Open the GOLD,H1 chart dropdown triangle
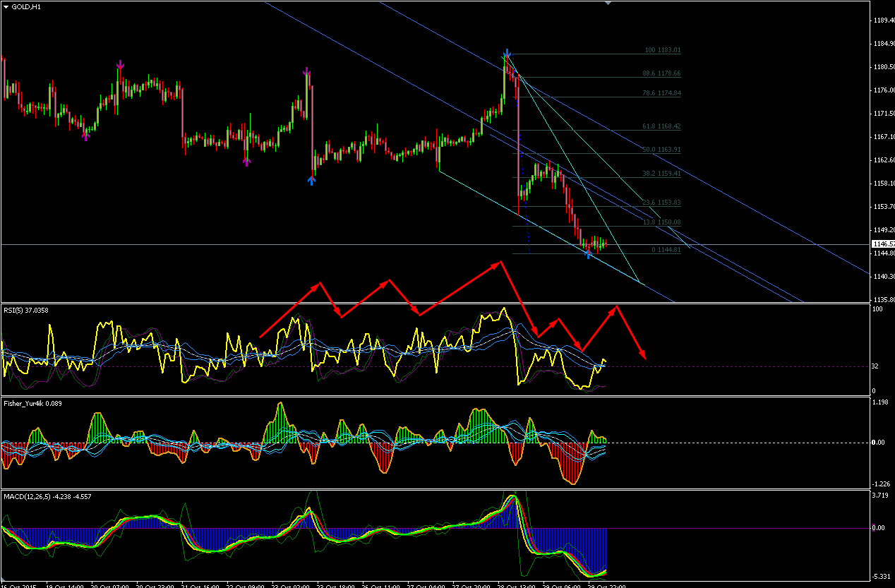The height and width of the screenshot is (588, 895). point(6,6)
